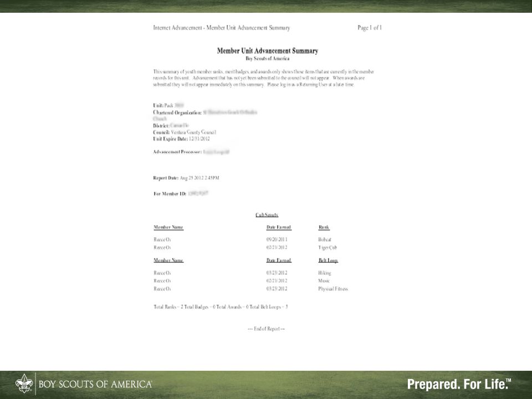Click the 'Hiking' belt loop entry

coord(325,273)
